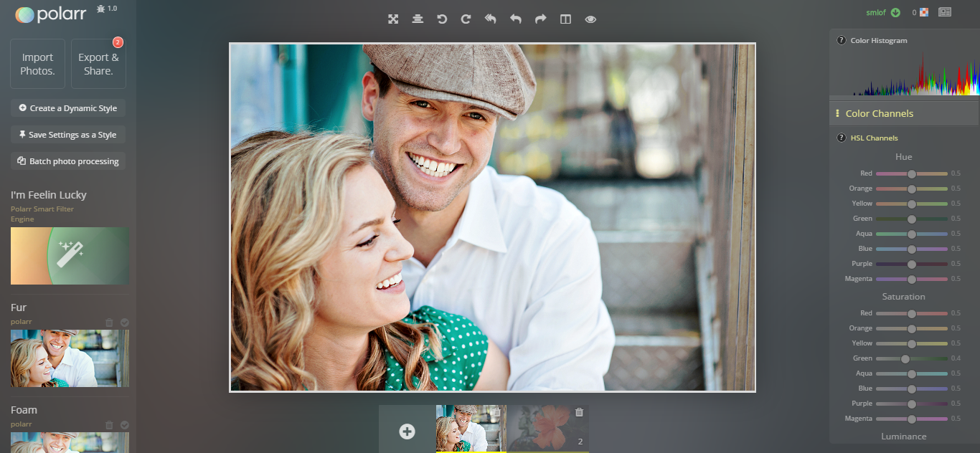
Task: Delete the Foam style with trash icon
Action: (109, 425)
